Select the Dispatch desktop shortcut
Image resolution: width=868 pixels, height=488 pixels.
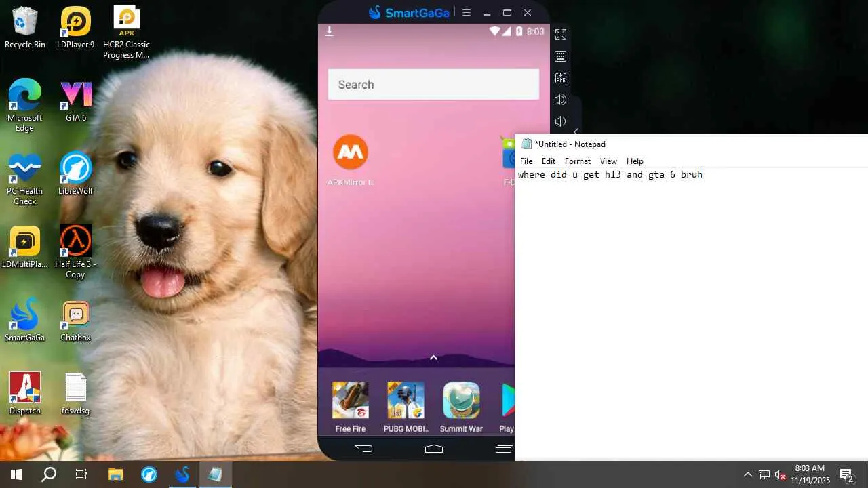[25, 394]
